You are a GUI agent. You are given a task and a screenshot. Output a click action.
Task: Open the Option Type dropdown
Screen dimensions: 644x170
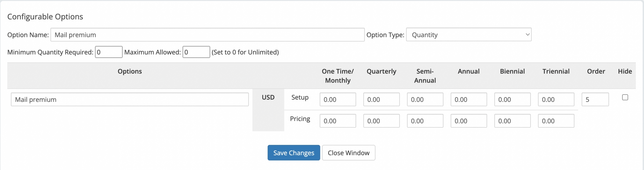(x=469, y=35)
